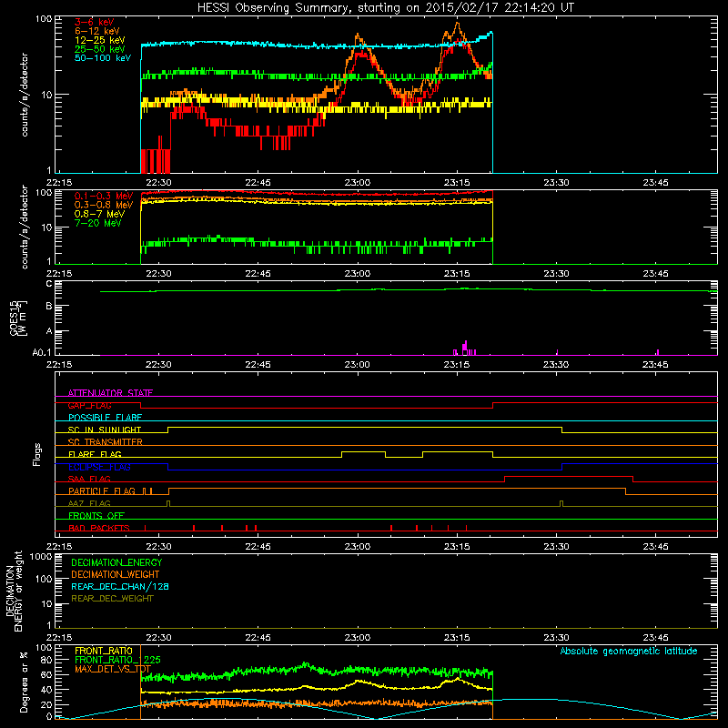Click the MAX_DET_VS_TOT legend label
This screenshot has height=728, width=728.
tap(113, 669)
